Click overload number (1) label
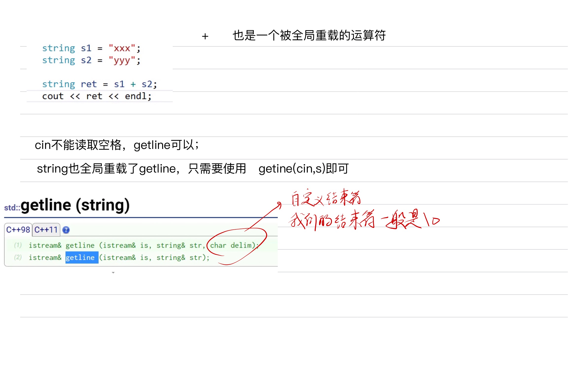The width and height of the screenshot is (588, 367). pos(18,245)
